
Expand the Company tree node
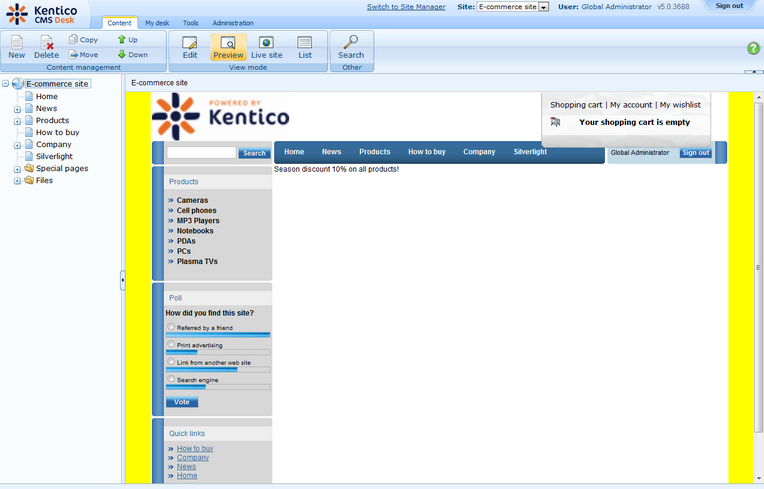(17, 145)
